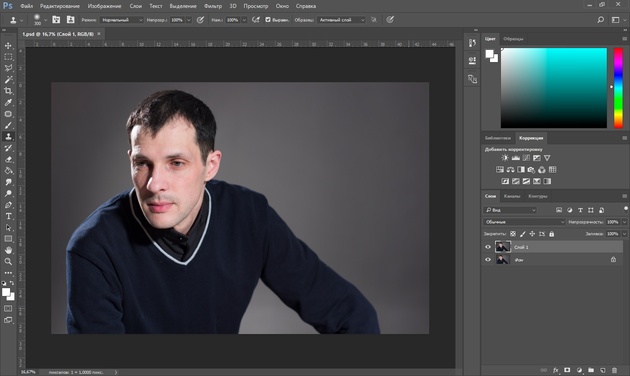Open the layer filter type Вид dropdown

tap(510, 210)
